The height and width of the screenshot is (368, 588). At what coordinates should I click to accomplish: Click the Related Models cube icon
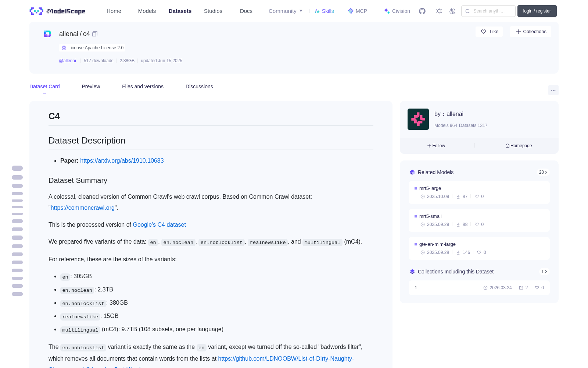pos(412,172)
